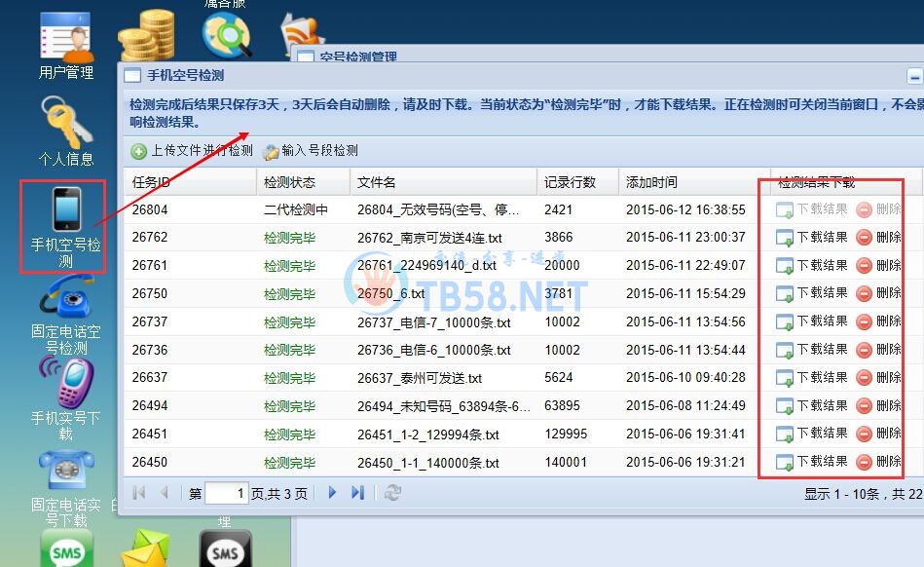Screen dimensions: 924x567
Task: Delete task 26736 with its red icon
Action: click(864, 350)
